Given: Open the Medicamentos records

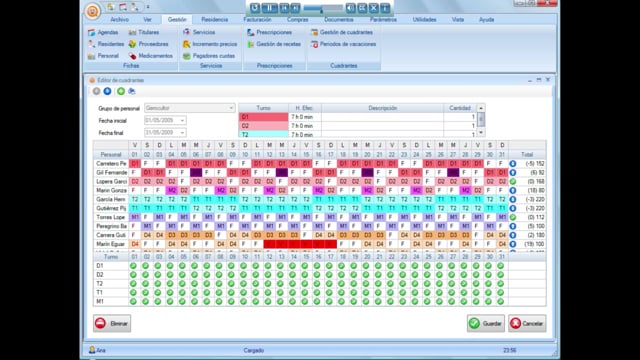Looking at the screenshot, I should (x=151, y=56).
